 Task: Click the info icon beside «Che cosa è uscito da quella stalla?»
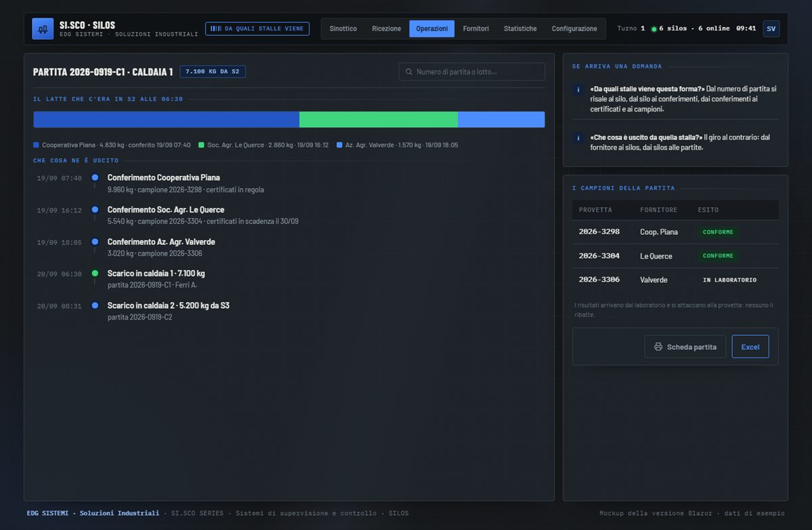click(579, 138)
